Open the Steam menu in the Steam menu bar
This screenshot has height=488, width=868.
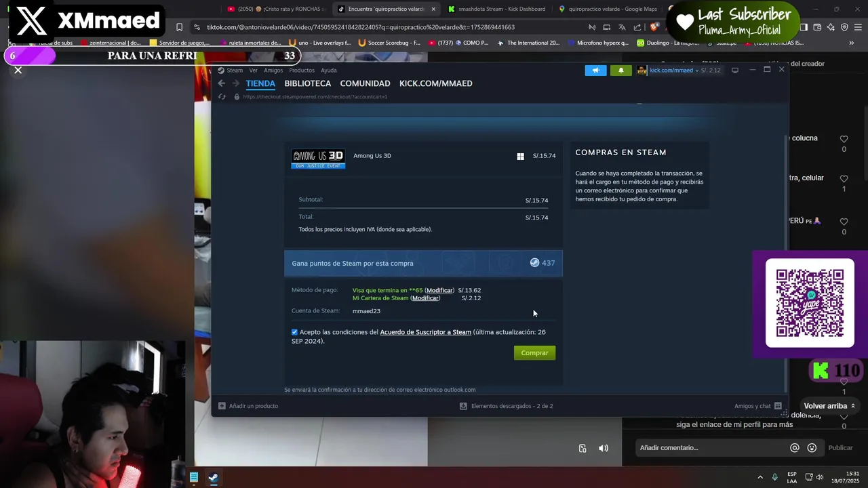point(235,70)
